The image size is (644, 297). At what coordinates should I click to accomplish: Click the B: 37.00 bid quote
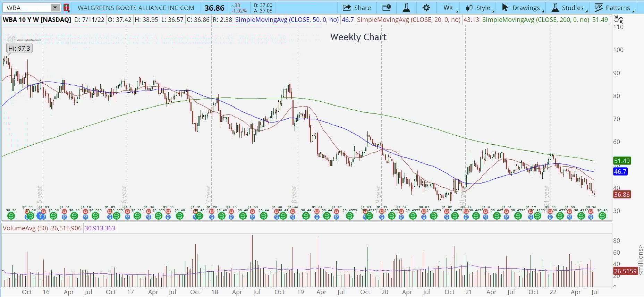click(263, 5)
